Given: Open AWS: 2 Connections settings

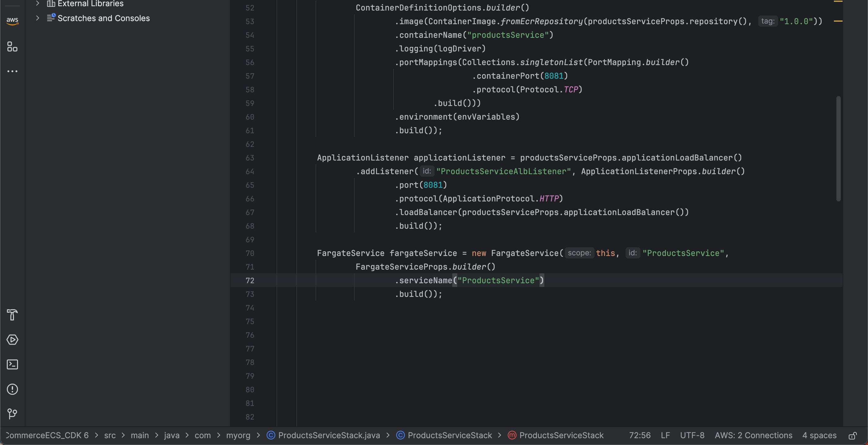Looking at the screenshot, I should [x=753, y=435].
